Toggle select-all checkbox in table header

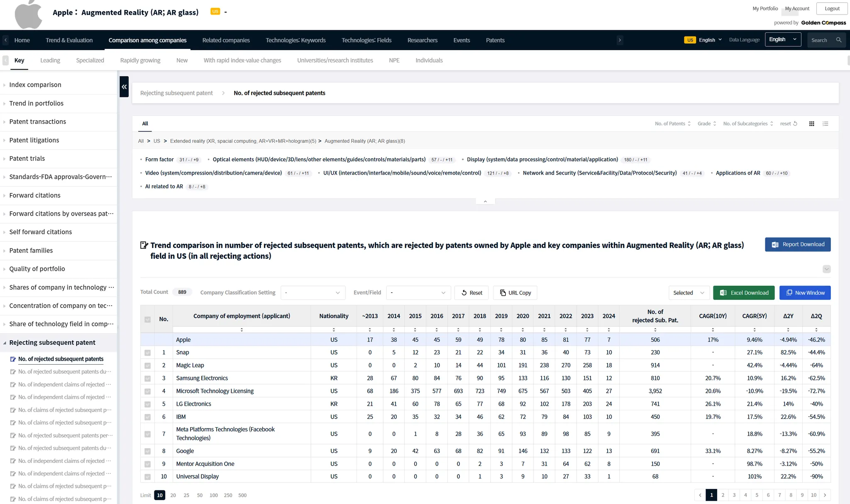(147, 319)
